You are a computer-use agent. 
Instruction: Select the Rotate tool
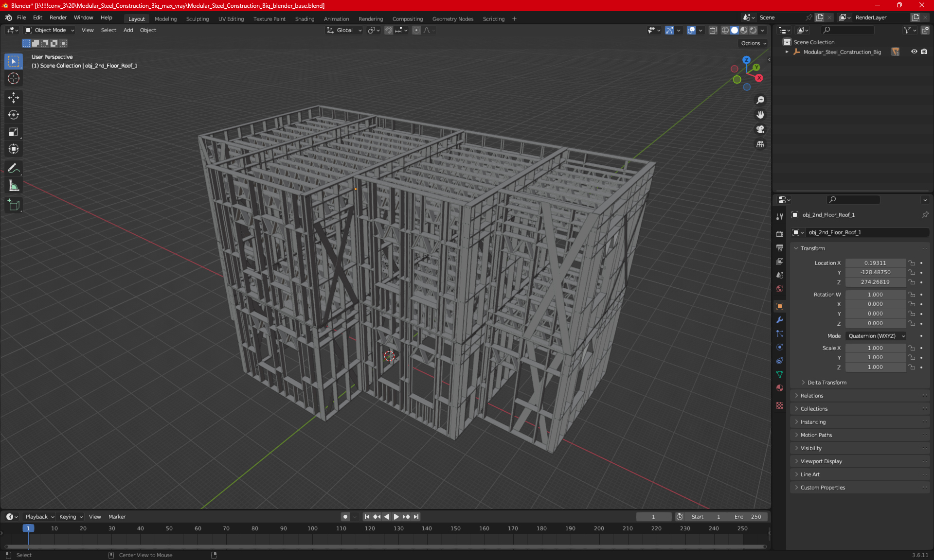(13, 115)
